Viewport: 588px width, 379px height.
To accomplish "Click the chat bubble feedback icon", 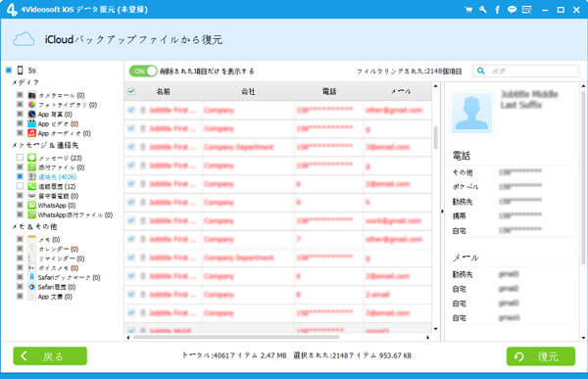I will click(x=512, y=10).
